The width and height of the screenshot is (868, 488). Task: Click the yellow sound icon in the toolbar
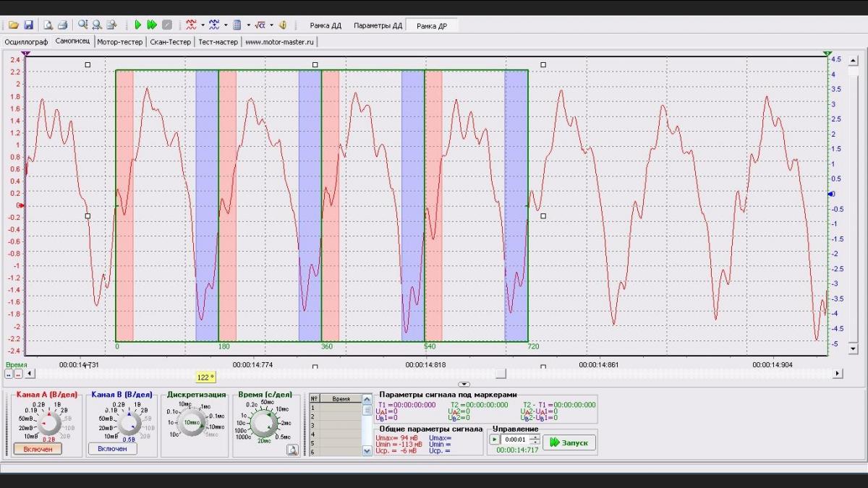(x=283, y=25)
